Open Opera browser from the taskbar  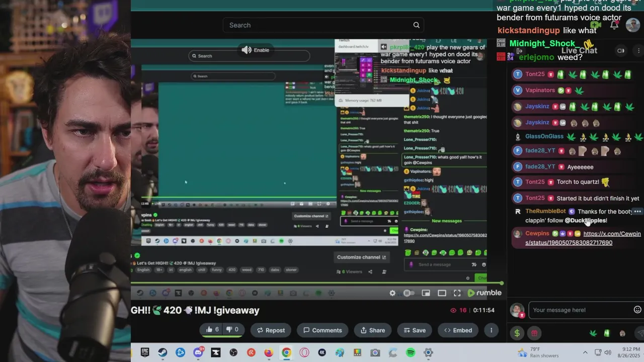[x=304, y=352]
